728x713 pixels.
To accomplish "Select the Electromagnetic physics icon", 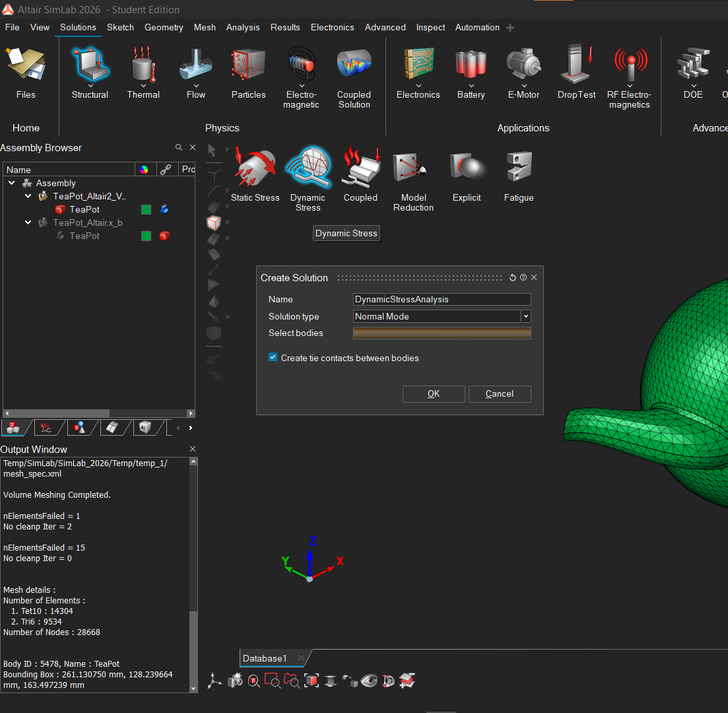I will coord(302,63).
